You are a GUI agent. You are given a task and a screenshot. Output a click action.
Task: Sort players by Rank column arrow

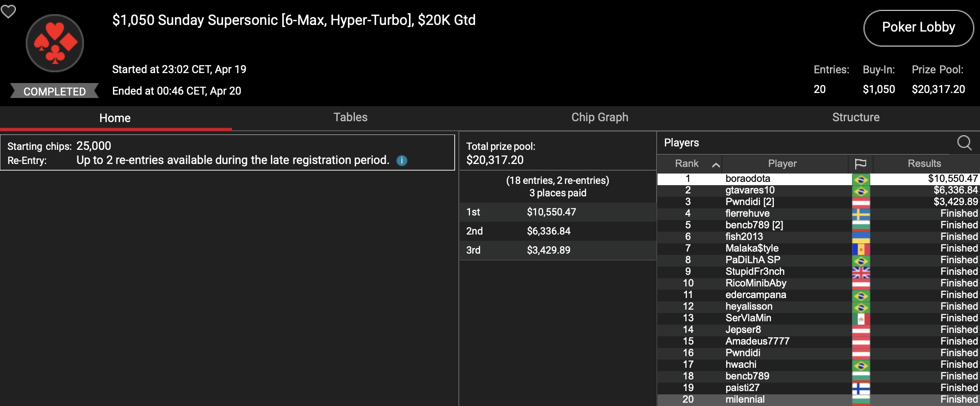716,164
